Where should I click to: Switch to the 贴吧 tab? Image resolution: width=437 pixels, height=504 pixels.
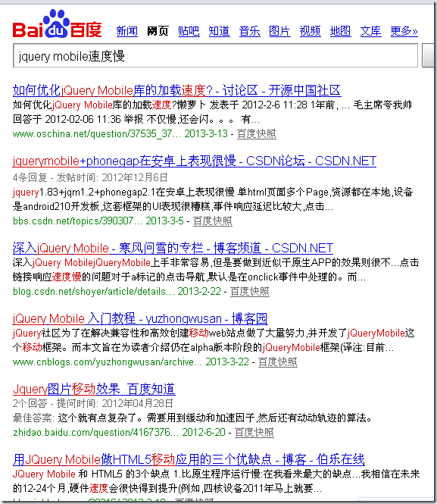point(189,31)
